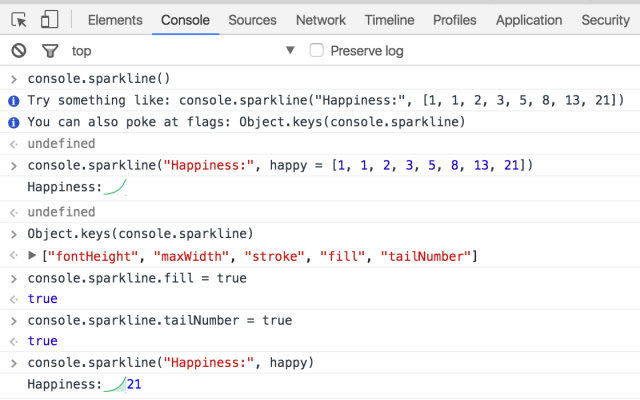Enable the Preserve log checkbox
The image size is (640, 400).
[x=316, y=51]
